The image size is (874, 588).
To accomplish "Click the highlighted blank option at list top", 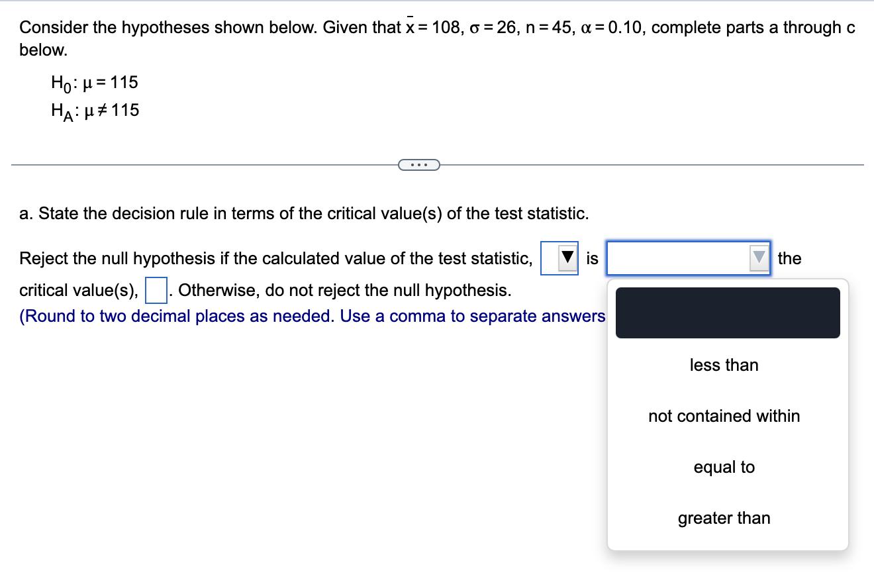I will point(727,313).
